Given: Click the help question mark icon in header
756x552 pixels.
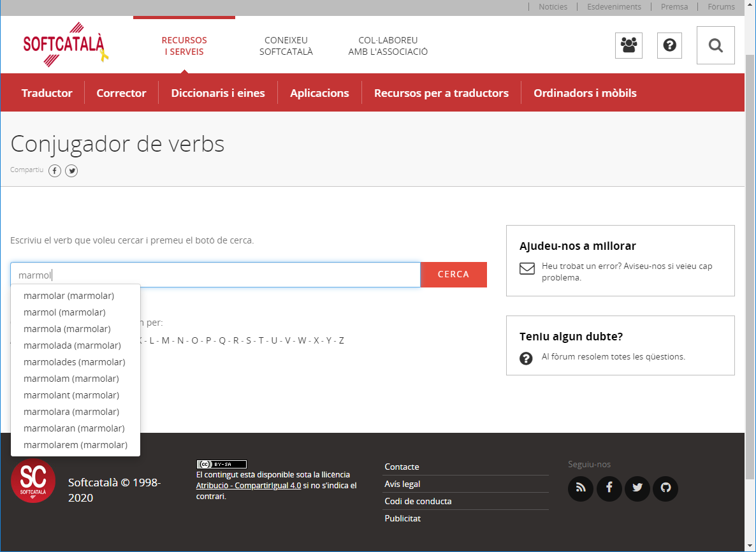Looking at the screenshot, I should (669, 45).
